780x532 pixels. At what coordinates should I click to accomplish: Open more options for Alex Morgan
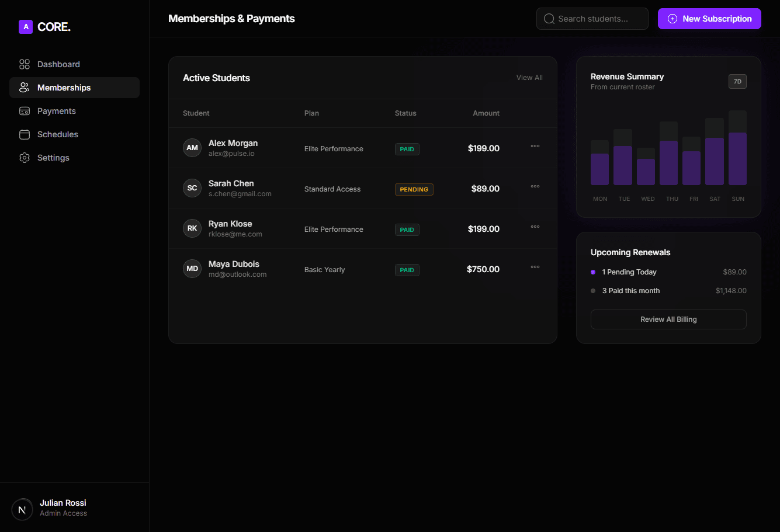[x=535, y=147]
